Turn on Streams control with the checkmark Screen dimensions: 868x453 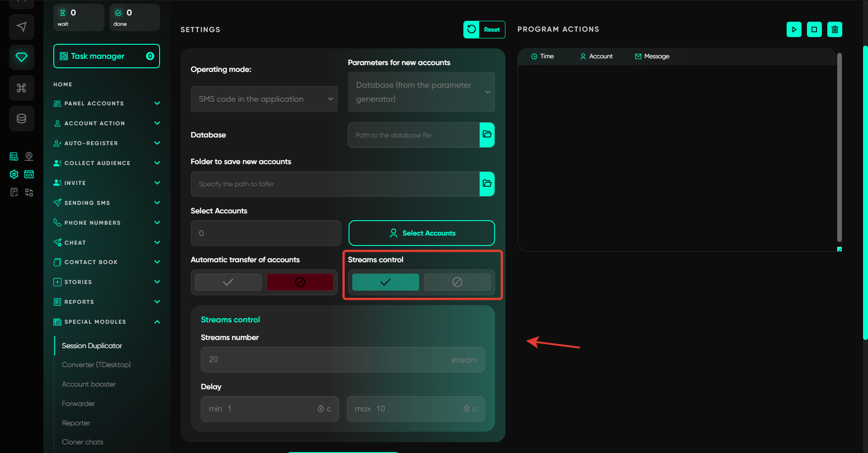tap(385, 282)
